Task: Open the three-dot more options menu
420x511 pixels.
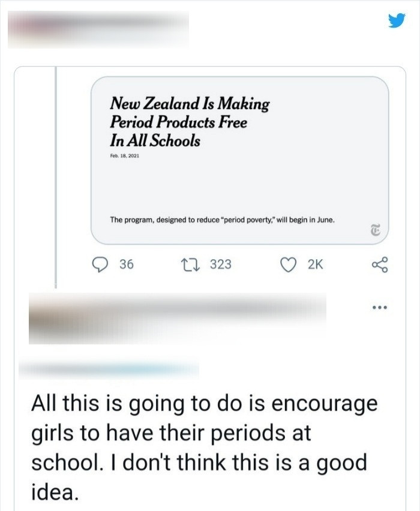Action: (x=379, y=309)
